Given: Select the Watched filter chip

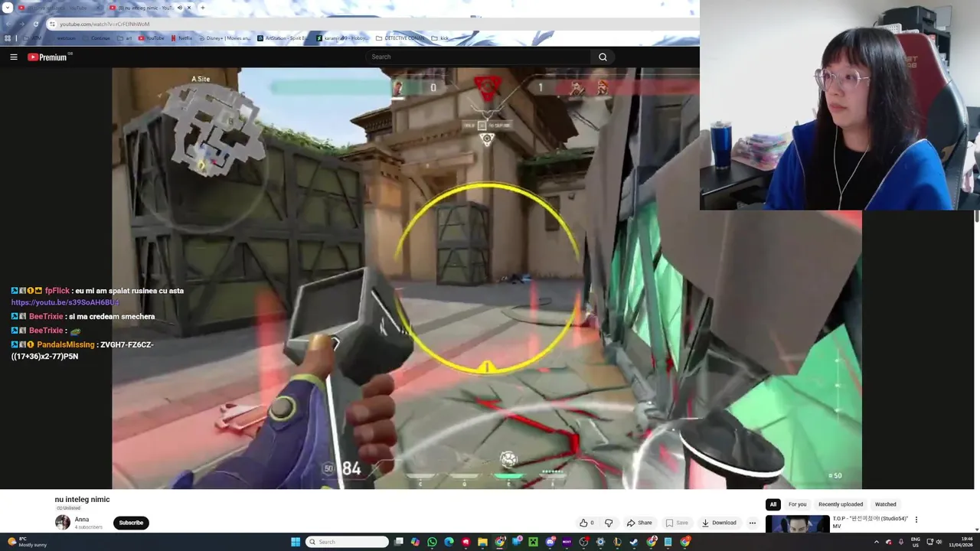Looking at the screenshot, I should [886, 504].
